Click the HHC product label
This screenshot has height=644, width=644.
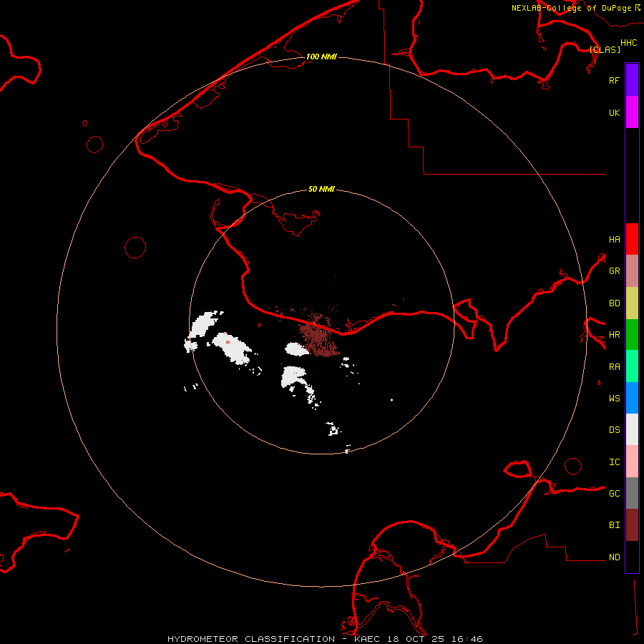point(629,43)
